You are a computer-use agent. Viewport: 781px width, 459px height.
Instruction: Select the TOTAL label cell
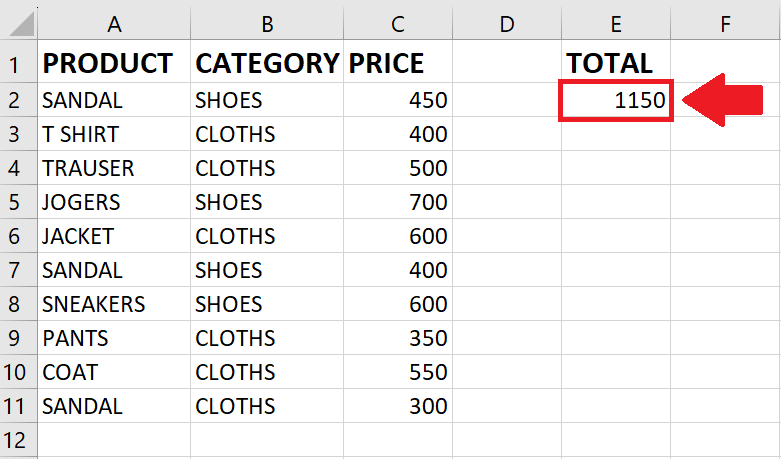coord(616,62)
